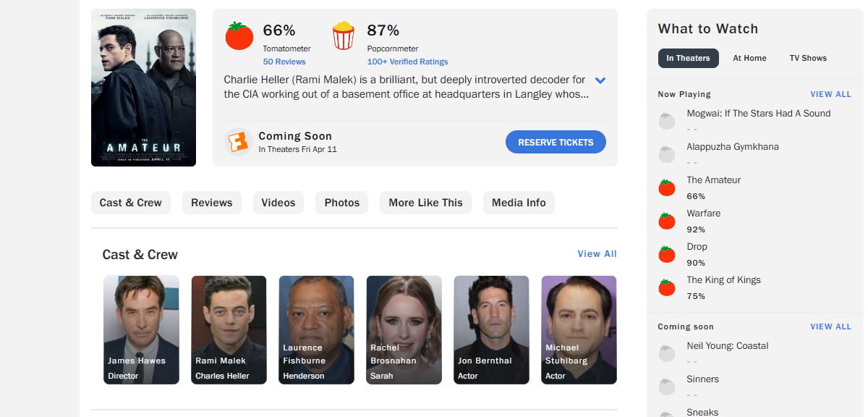Expand the movie synopsis with the chevron

click(x=600, y=80)
